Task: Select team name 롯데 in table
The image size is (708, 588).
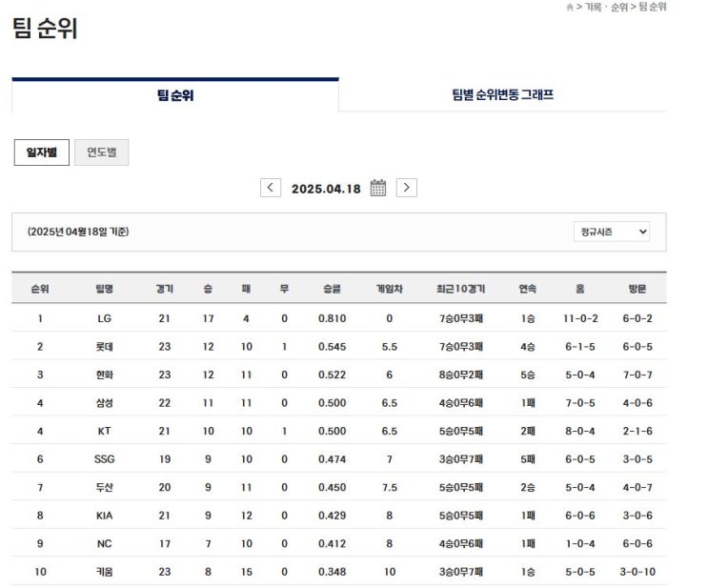Action: [x=104, y=347]
